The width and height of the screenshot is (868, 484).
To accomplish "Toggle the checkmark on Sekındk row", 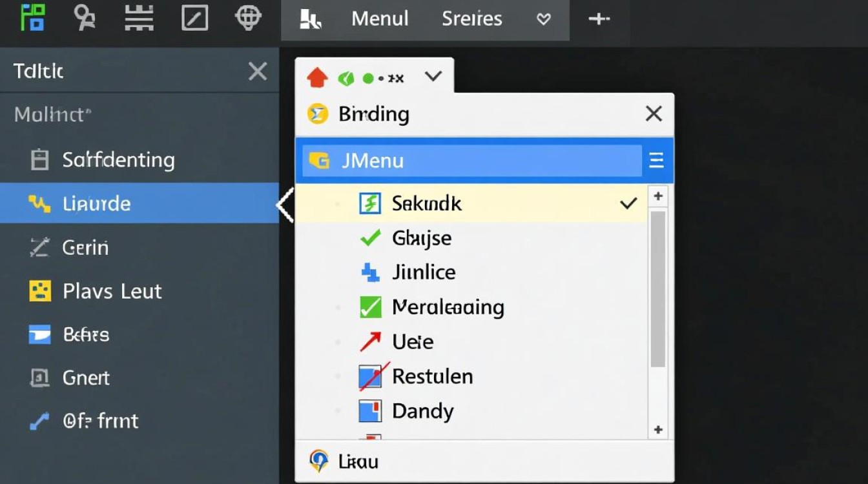I will tap(628, 203).
